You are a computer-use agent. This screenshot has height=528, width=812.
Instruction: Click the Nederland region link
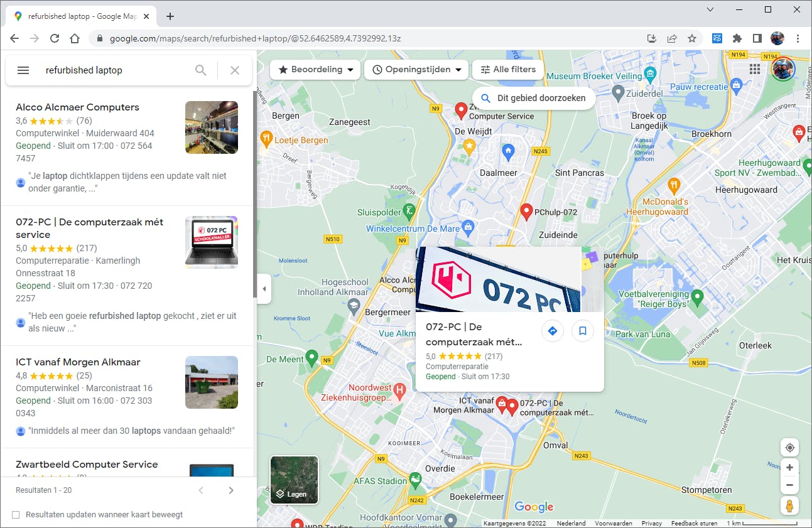[x=571, y=523]
